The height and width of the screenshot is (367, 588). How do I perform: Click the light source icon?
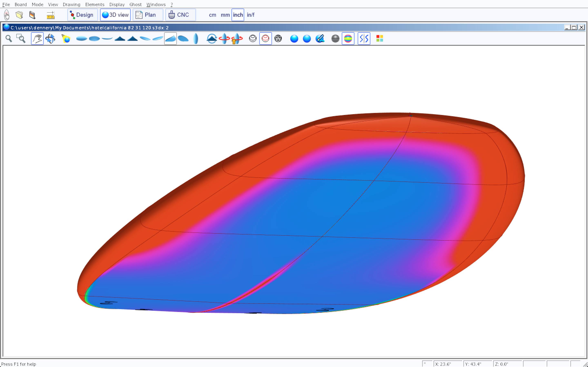coord(66,39)
